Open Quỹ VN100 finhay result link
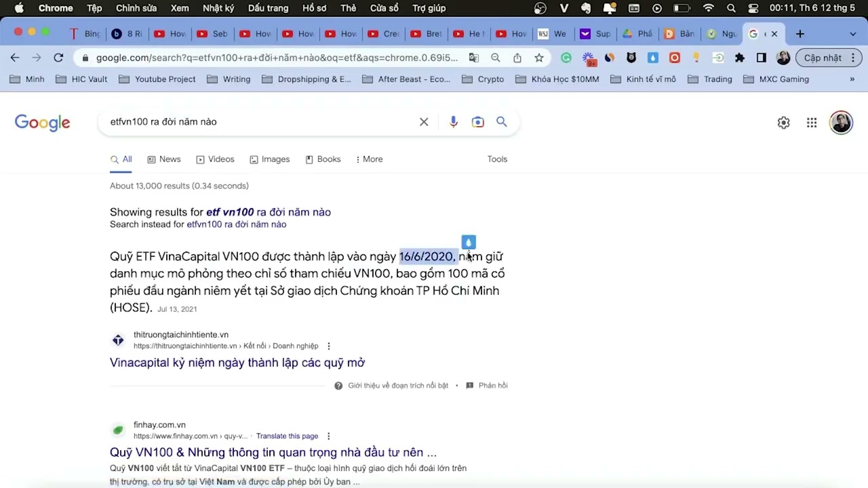Image resolution: width=868 pixels, height=488 pixels. (273, 452)
